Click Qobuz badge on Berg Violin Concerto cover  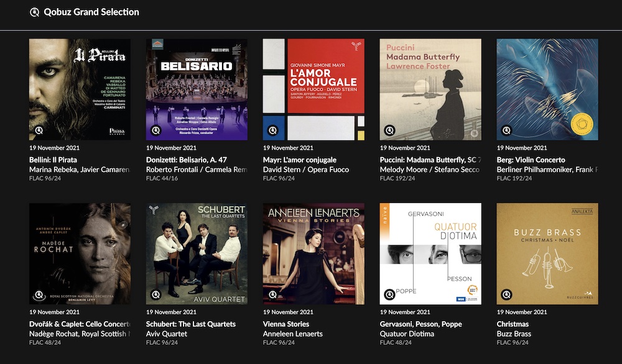pyautogui.click(x=506, y=130)
